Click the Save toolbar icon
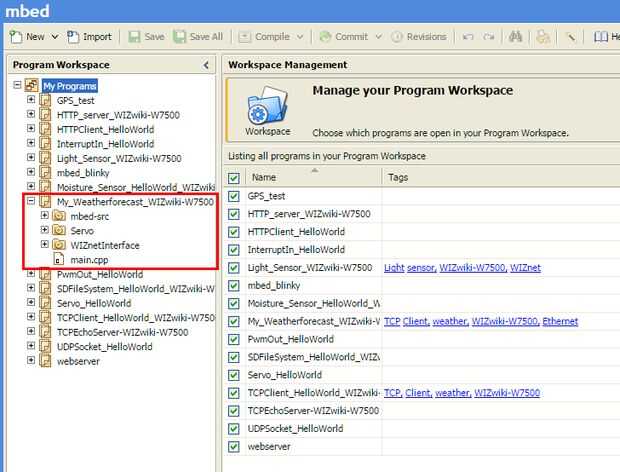 click(x=134, y=37)
